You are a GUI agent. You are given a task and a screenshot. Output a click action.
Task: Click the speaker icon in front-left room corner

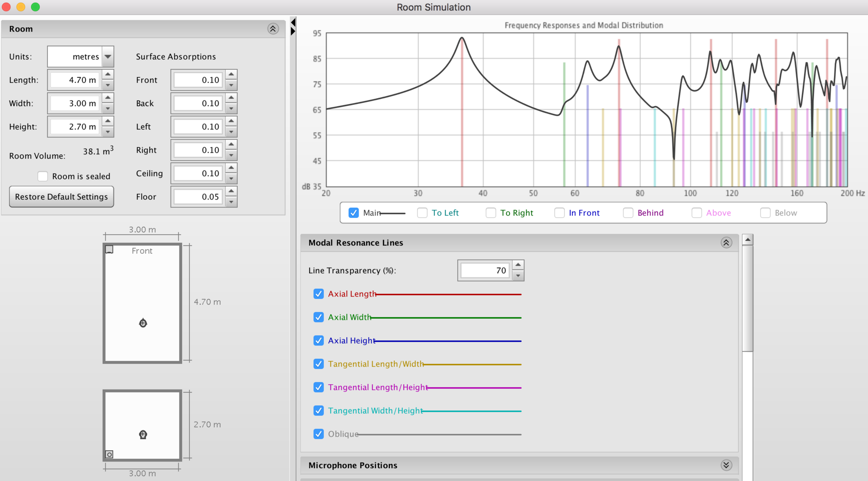point(109,250)
